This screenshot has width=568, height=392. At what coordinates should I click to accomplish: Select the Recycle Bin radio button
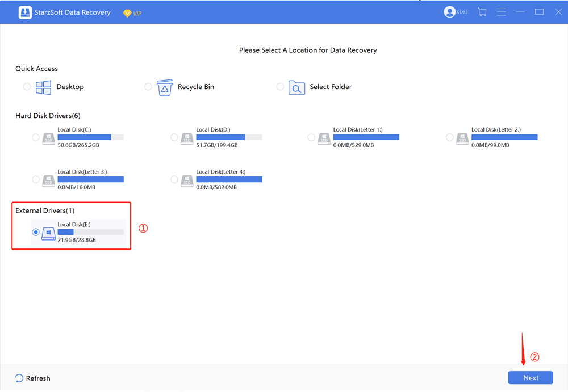tap(148, 87)
